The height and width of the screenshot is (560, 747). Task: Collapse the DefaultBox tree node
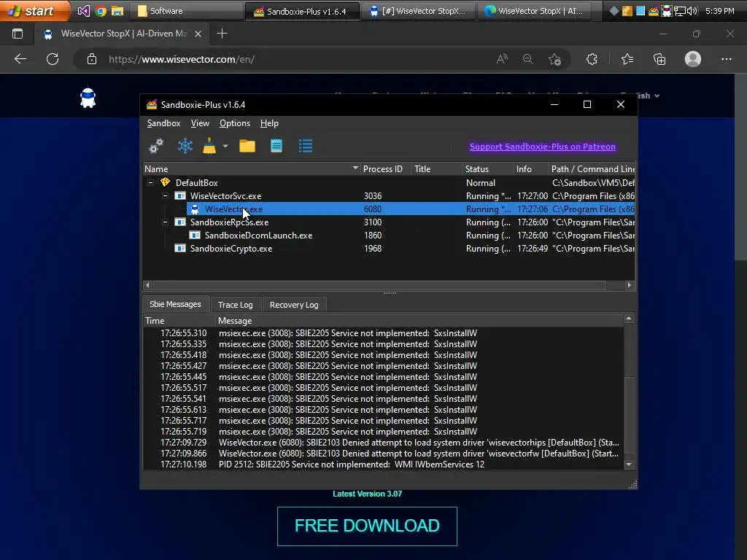point(150,183)
